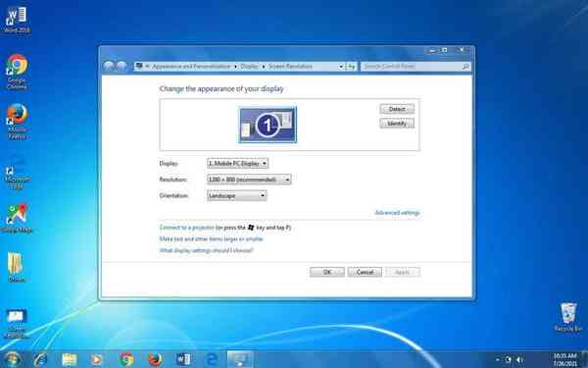Close the Screen Resolution window
Viewport: 588px width, 368px height.
coord(462,50)
